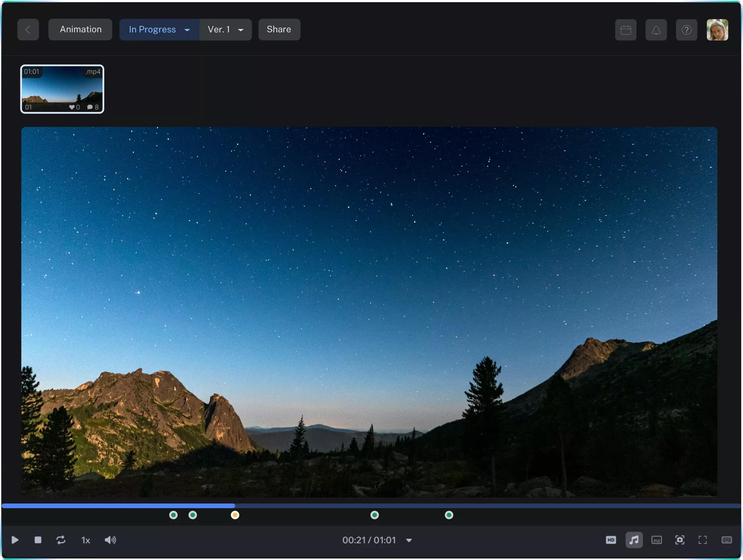Open the keyboard shortcuts panel
The image size is (743, 560).
726,540
